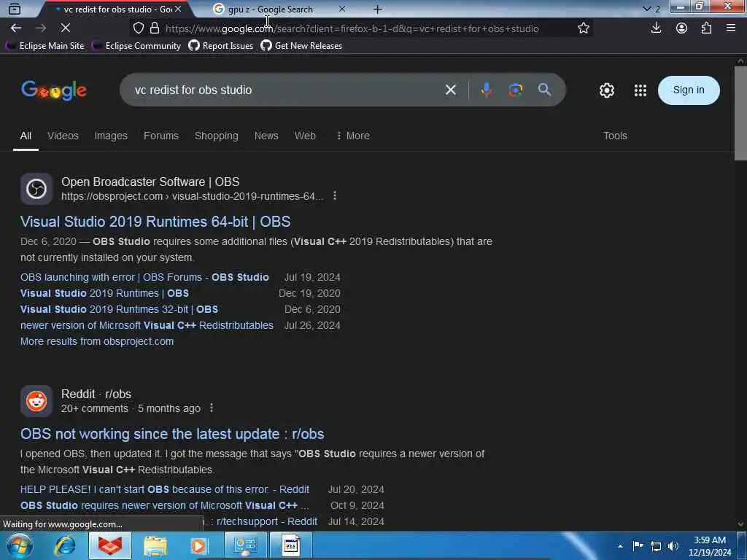Select the Web results tab
The height and width of the screenshot is (560, 747).
point(305,136)
